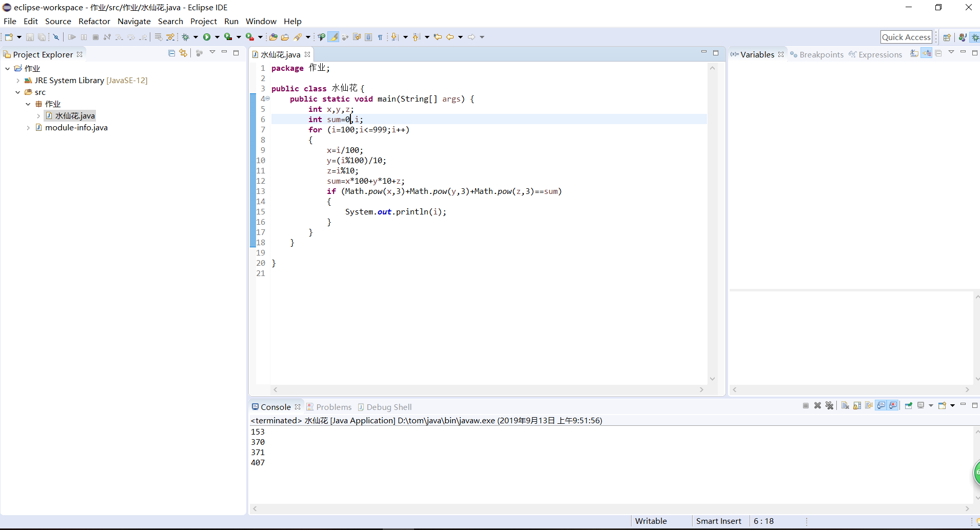This screenshot has height=530, width=980.
Task: Switch to the Expressions tab
Action: [x=875, y=54]
